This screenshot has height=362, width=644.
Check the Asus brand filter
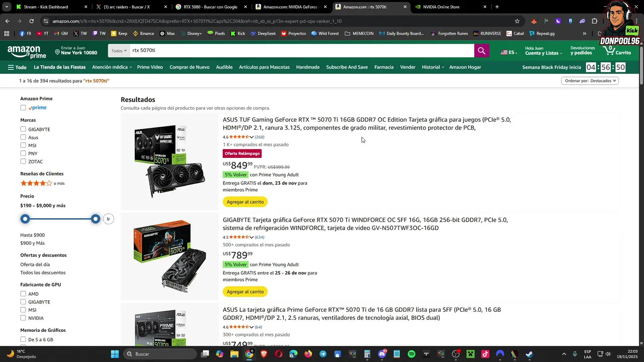23,137
